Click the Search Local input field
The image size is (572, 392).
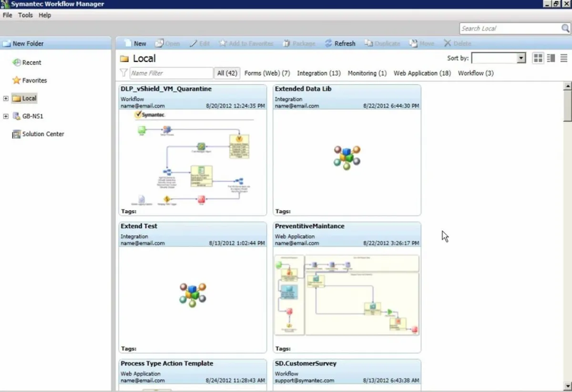point(510,29)
